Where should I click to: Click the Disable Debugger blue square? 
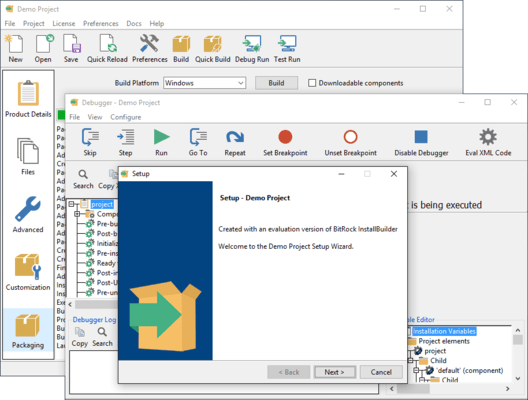(421, 137)
